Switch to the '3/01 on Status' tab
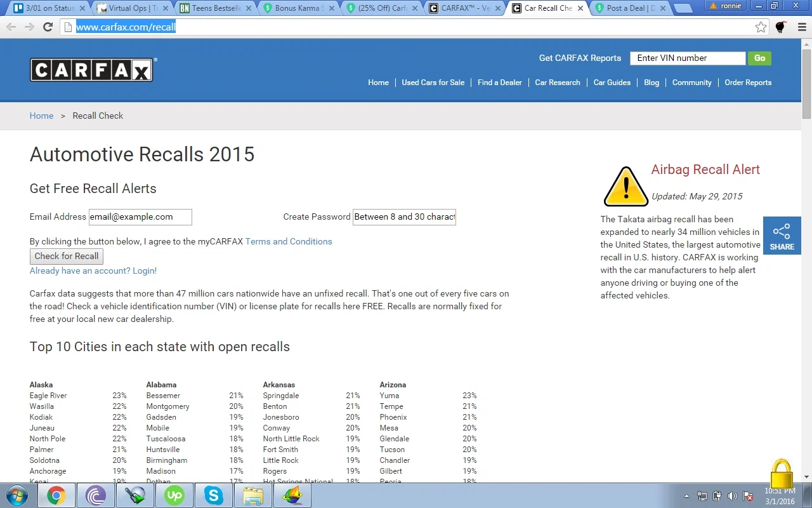Image resolution: width=812 pixels, height=508 pixels. point(49,8)
